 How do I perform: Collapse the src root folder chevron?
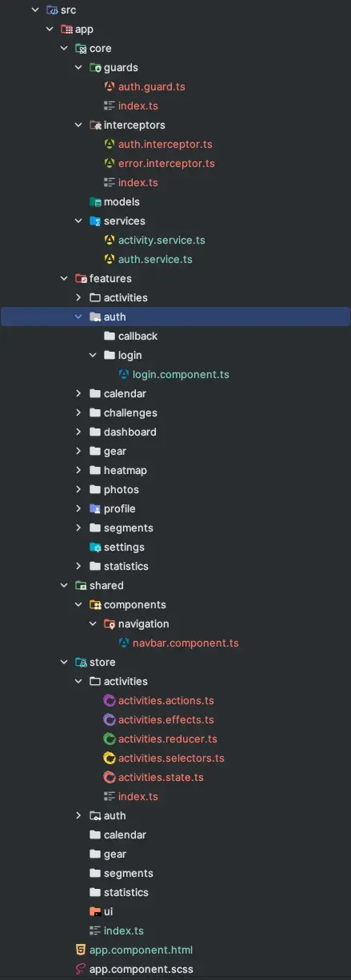[35, 10]
